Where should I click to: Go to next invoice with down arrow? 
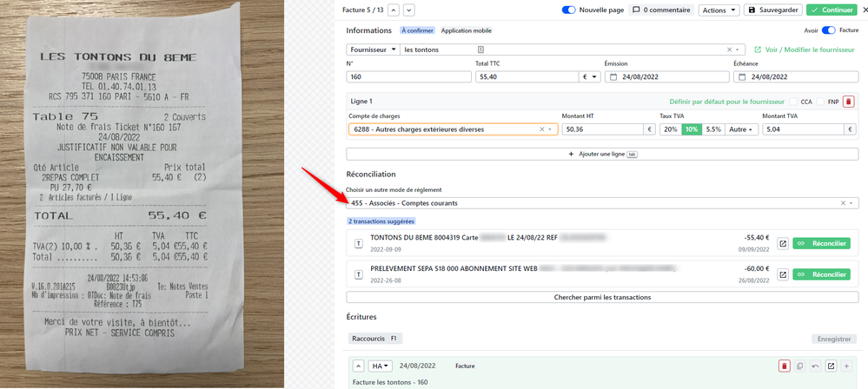tap(409, 10)
